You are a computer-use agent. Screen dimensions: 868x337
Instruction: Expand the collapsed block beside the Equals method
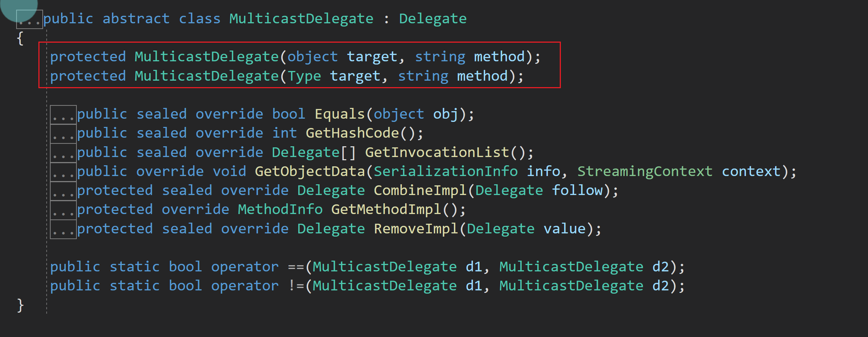(63, 115)
